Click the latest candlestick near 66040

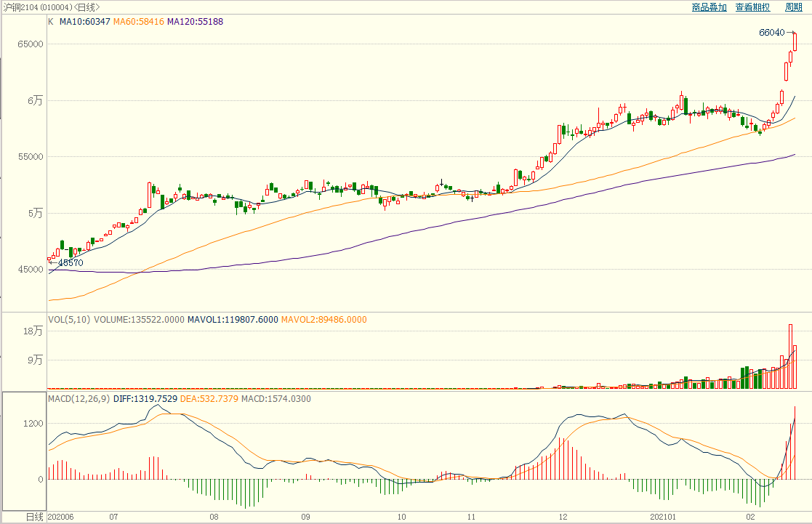pos(795,41)
